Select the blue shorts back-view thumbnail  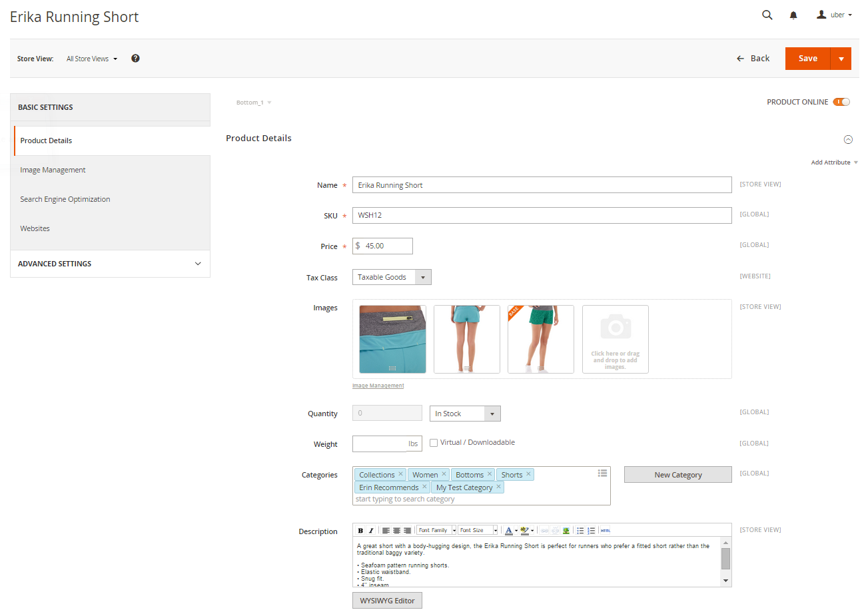(466, 339)
